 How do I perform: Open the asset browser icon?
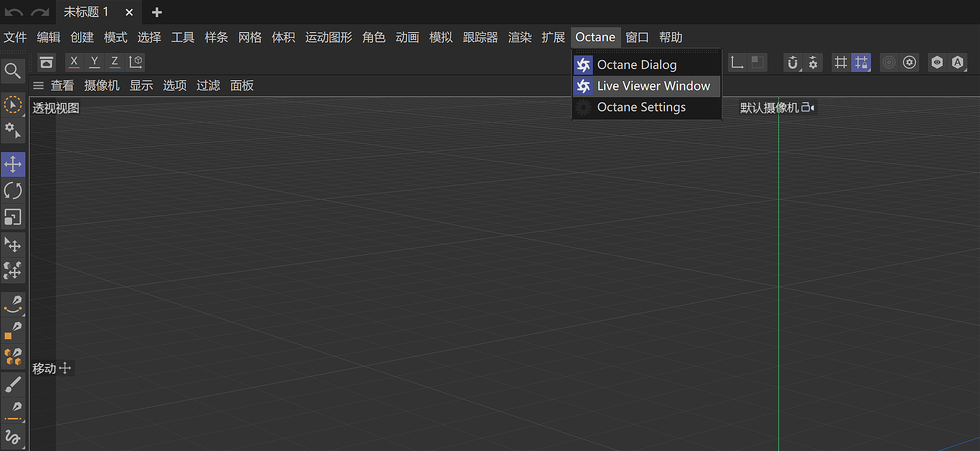tap(47, 62)
